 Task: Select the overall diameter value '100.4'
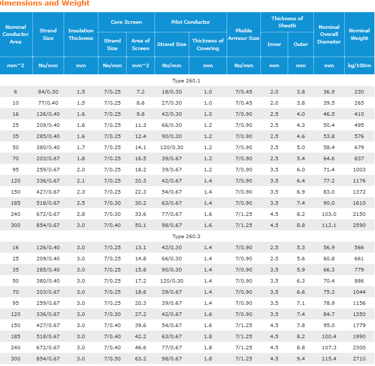[x=329, y=336]
